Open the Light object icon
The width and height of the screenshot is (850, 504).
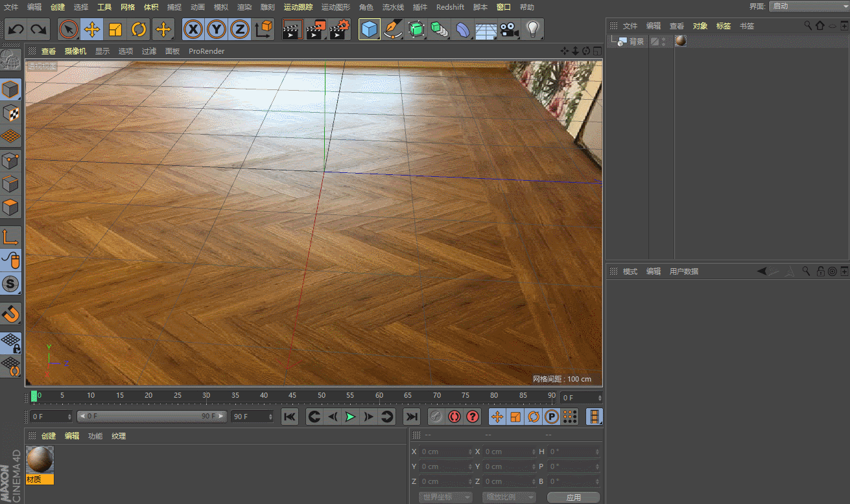(x=532, y=29)
